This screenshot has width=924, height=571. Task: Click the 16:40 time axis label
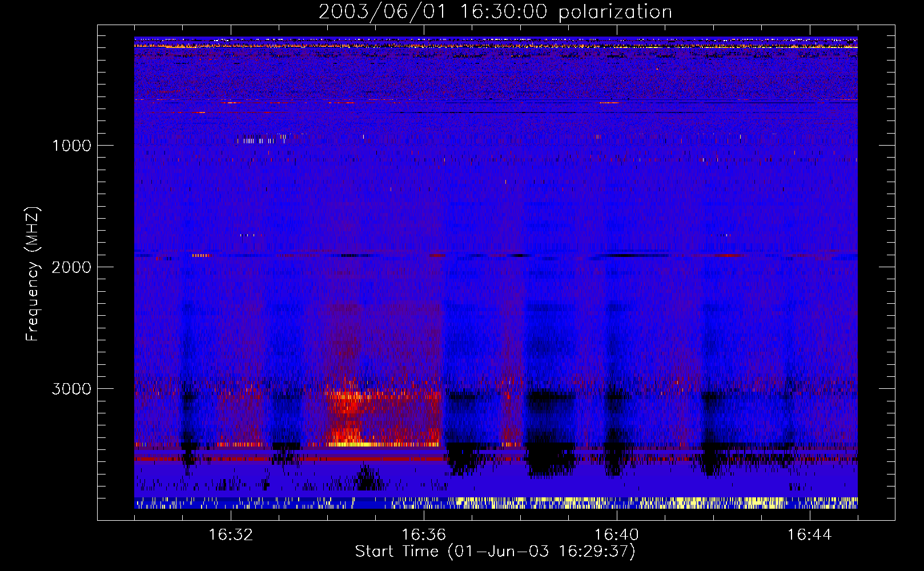click(617, 535)
